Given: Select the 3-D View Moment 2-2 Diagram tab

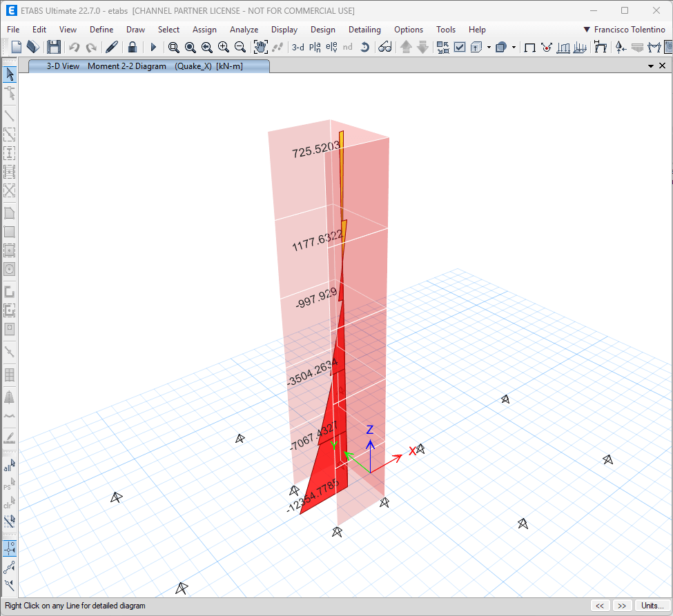Looking at the screenshot, I should (149, 66).
